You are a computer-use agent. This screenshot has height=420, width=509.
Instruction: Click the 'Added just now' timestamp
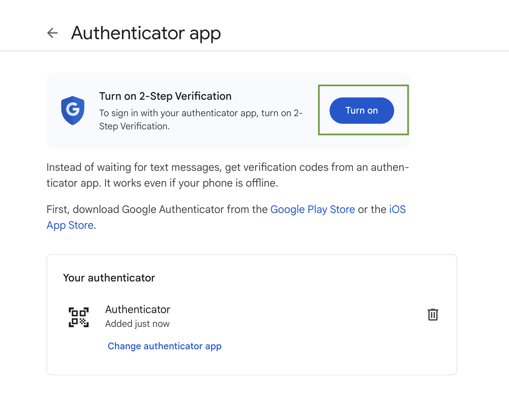tap(137, 324)
